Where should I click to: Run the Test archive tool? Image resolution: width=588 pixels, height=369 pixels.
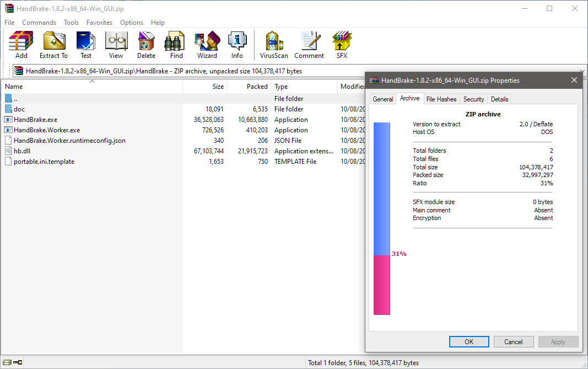[x=86, y=41]
